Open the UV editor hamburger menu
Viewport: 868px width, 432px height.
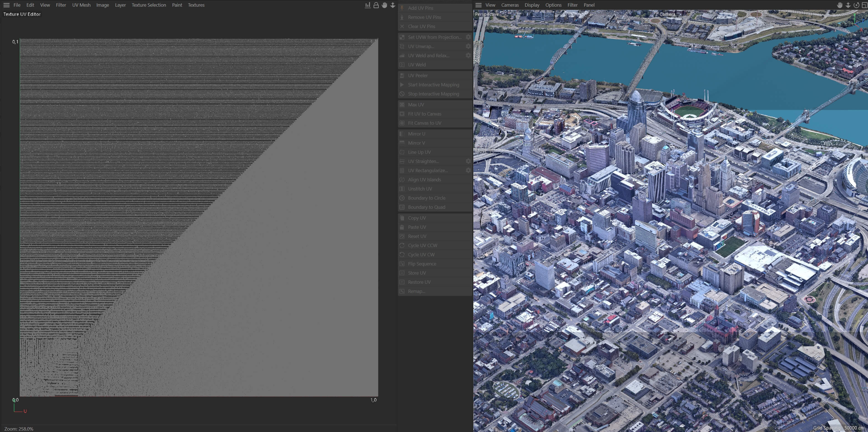point(6,5)
